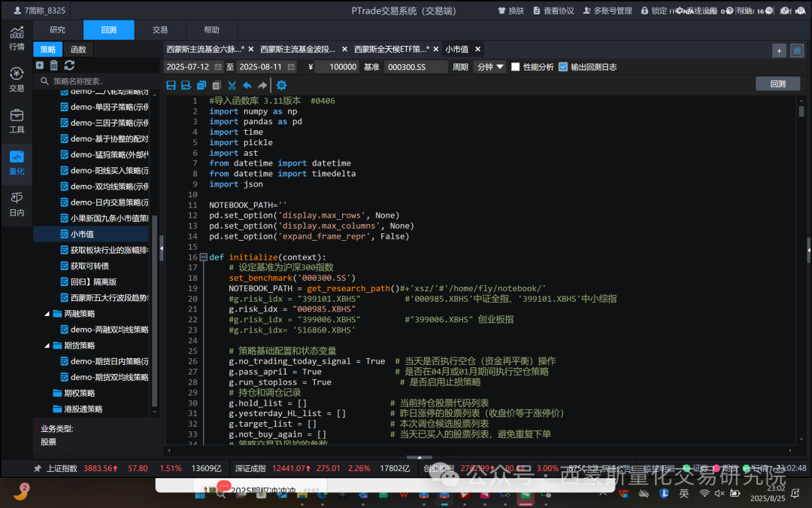The height and width of the screenshot is (508, 812).
Task: Click the 上证指数 status bar entry
Action: pyautogui.click(x=62, y=468)
